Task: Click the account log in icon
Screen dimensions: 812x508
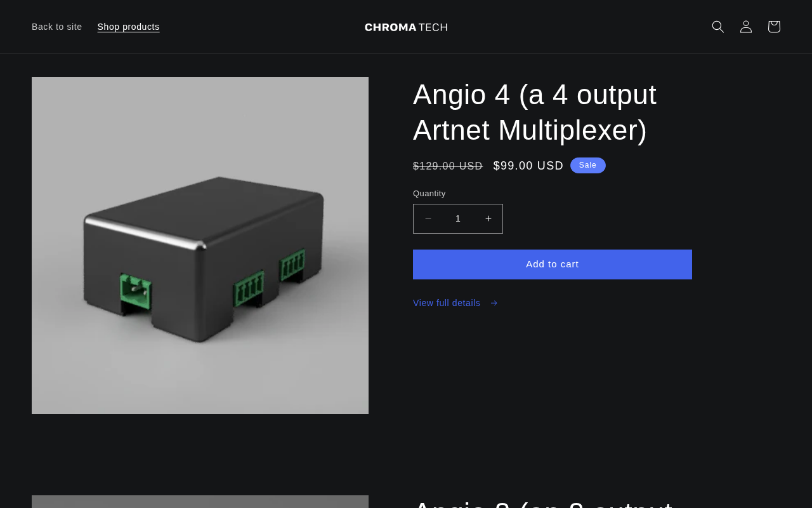Action: [746, 27]
